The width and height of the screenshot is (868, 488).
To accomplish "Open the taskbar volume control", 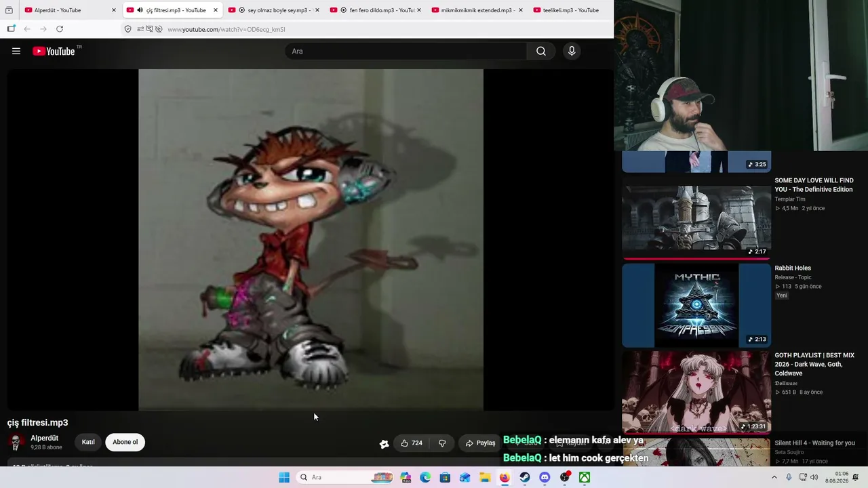I will 814,477.
